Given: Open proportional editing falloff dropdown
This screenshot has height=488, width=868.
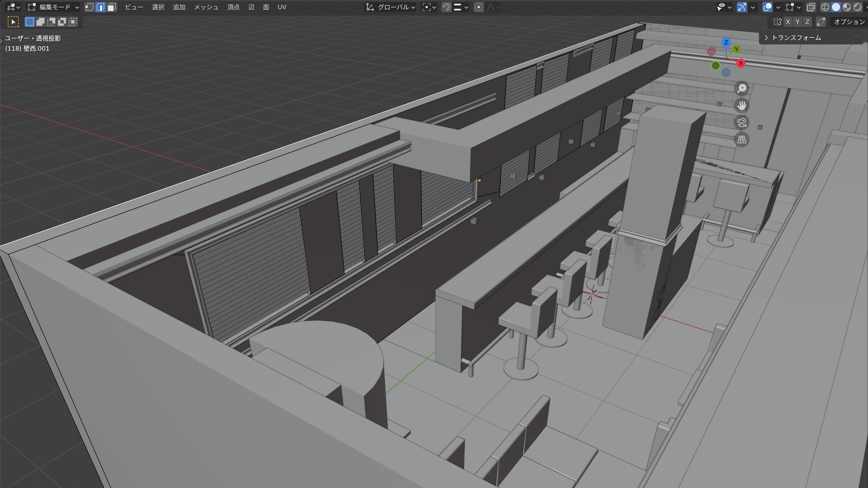Looking at the screenshot, I should tap(494, 7).
